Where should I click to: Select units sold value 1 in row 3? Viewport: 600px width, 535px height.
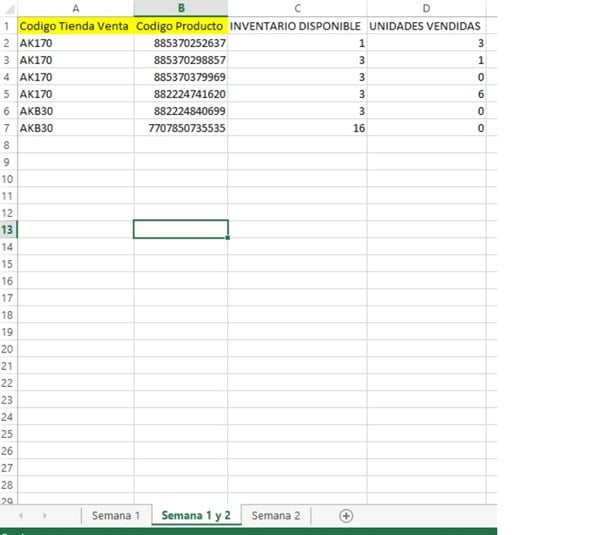(426, 60)
